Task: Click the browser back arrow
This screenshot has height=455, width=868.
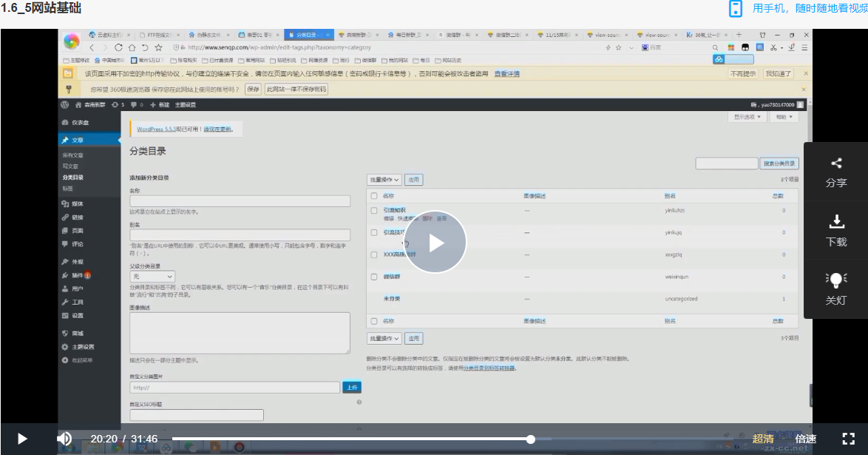Action: (x=92, y=47)
